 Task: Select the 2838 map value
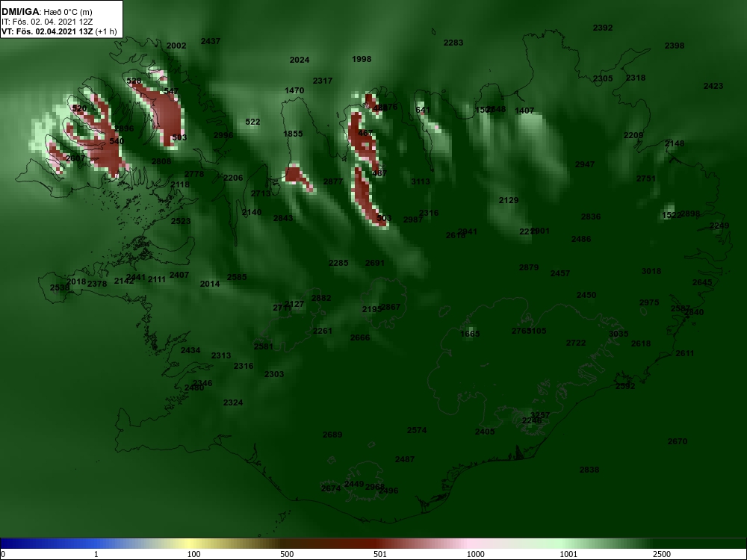pos(590,470)
